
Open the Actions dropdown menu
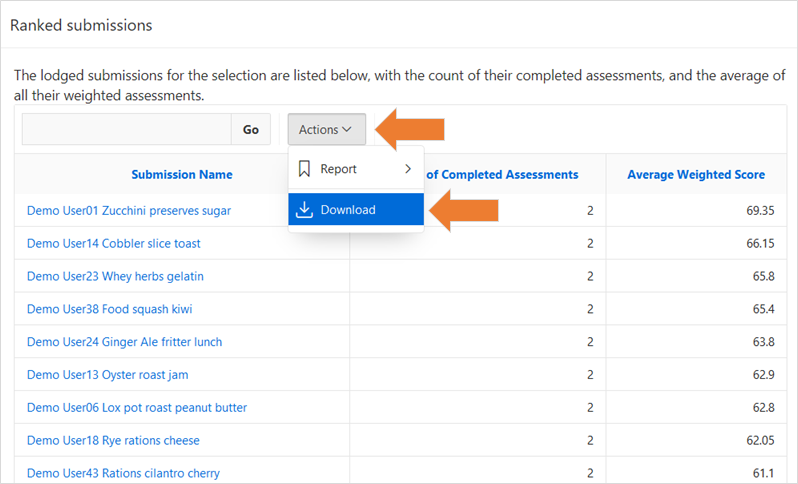point(326,129)
